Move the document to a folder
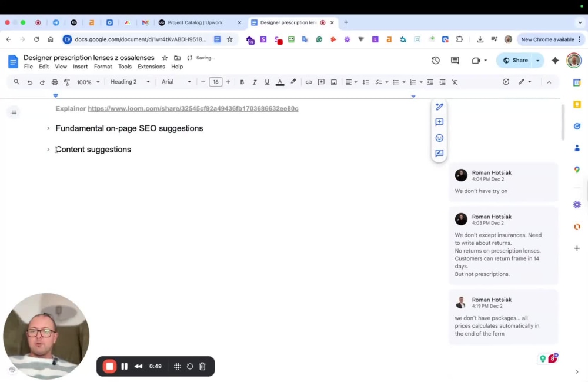The image size is (588, 382). point(177,58)
